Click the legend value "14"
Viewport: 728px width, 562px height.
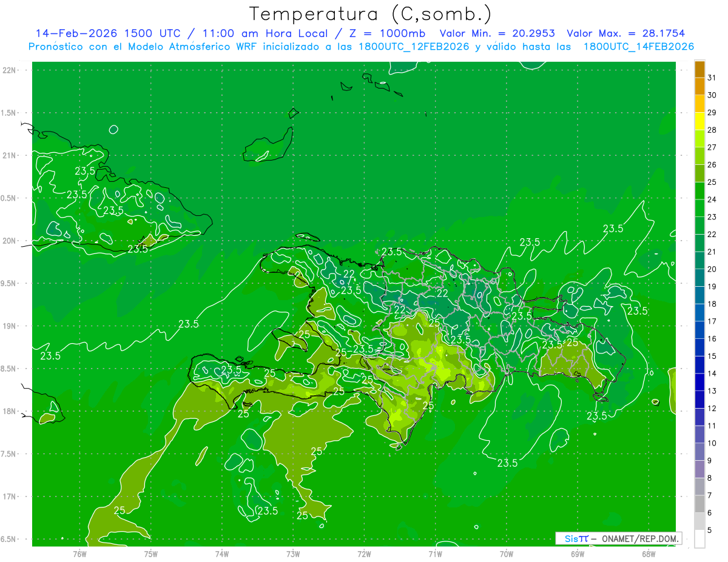pyautogui.click(x=712, y=373)
